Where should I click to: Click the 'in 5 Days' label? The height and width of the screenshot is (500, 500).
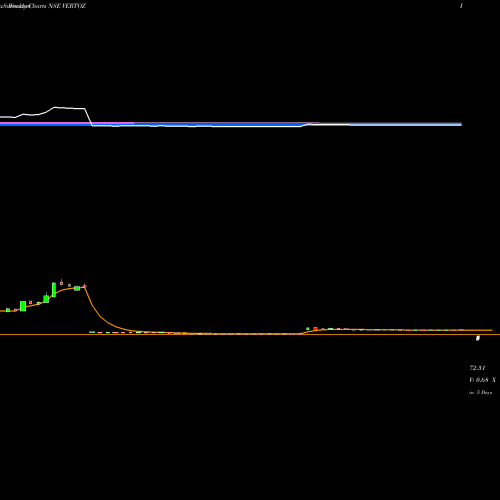pyautogui.click(x=481, y=392)
